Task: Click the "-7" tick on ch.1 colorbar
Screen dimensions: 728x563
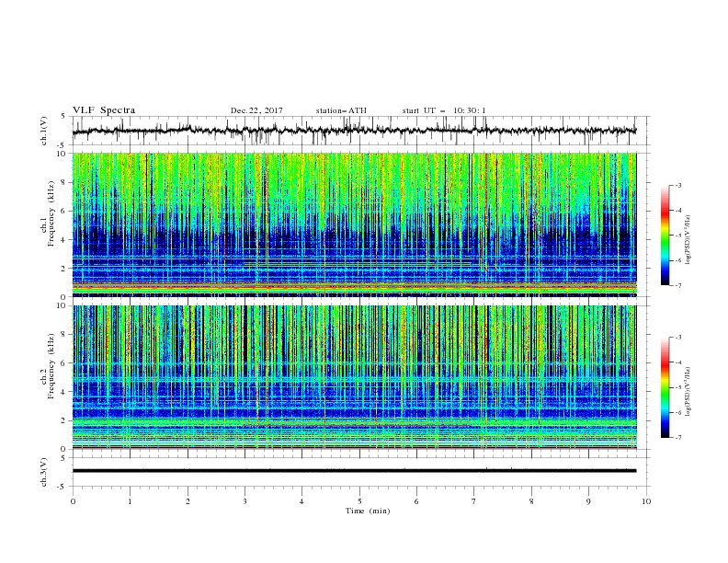Action: pos(678,285)
